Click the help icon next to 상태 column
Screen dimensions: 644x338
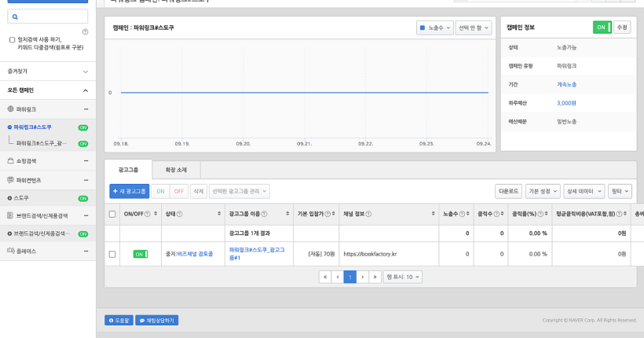coord(180,214)
